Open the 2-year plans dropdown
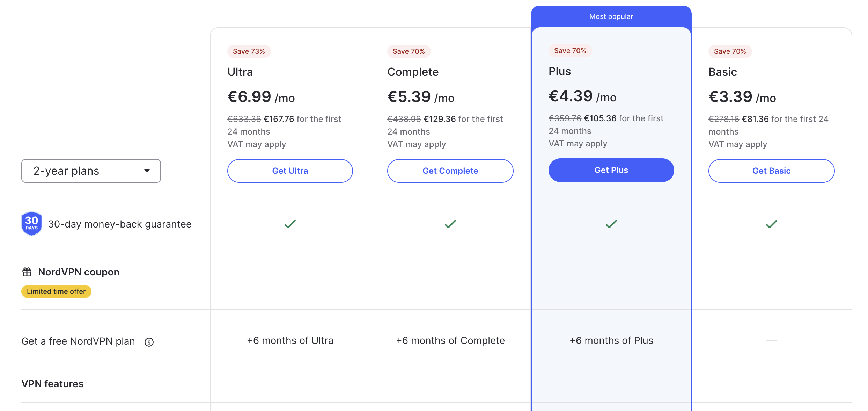This screenshot has width=868, height=411. pos(91,171)
